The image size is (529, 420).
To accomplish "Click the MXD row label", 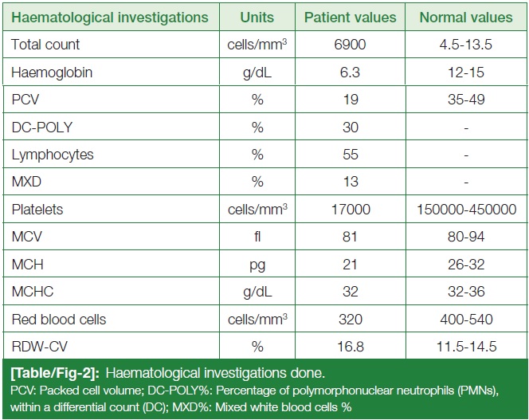I will 26,182.
